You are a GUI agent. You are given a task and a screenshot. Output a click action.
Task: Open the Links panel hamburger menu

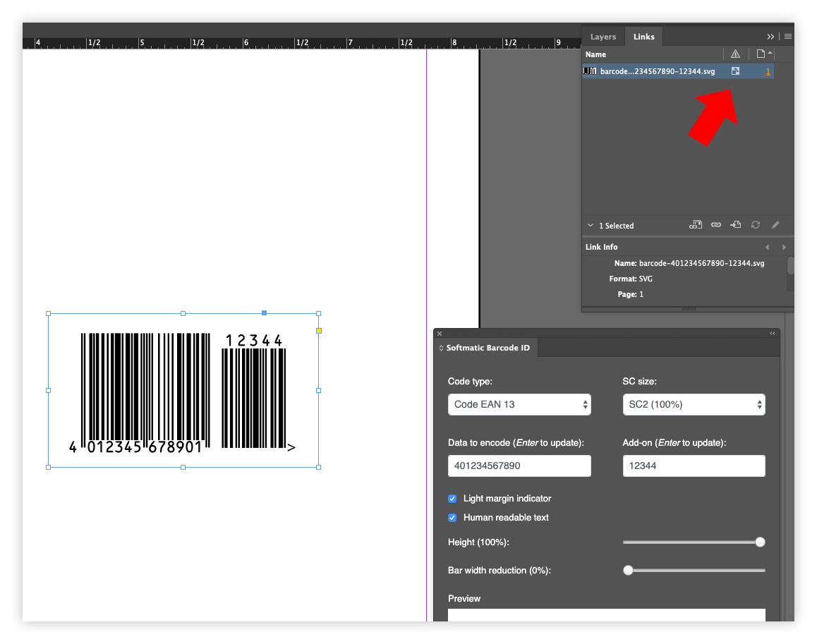pyautogui.click(x=788, y=36)
